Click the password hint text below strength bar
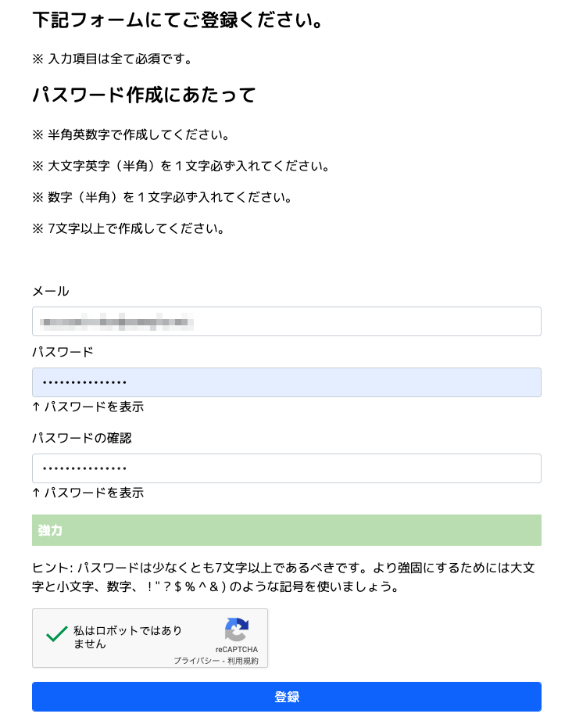 coord(281,577)
